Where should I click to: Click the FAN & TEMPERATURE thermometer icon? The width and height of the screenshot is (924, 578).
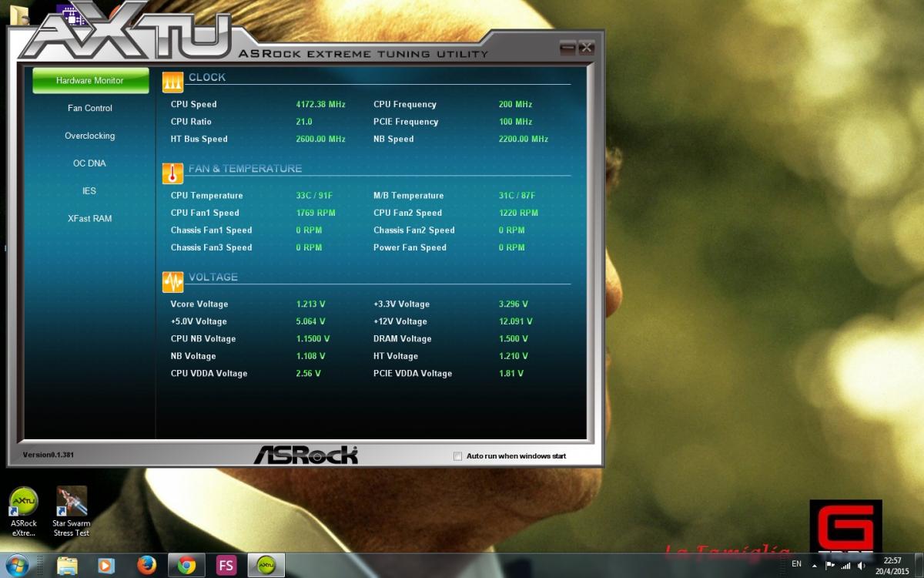click(x=173, y=173)
